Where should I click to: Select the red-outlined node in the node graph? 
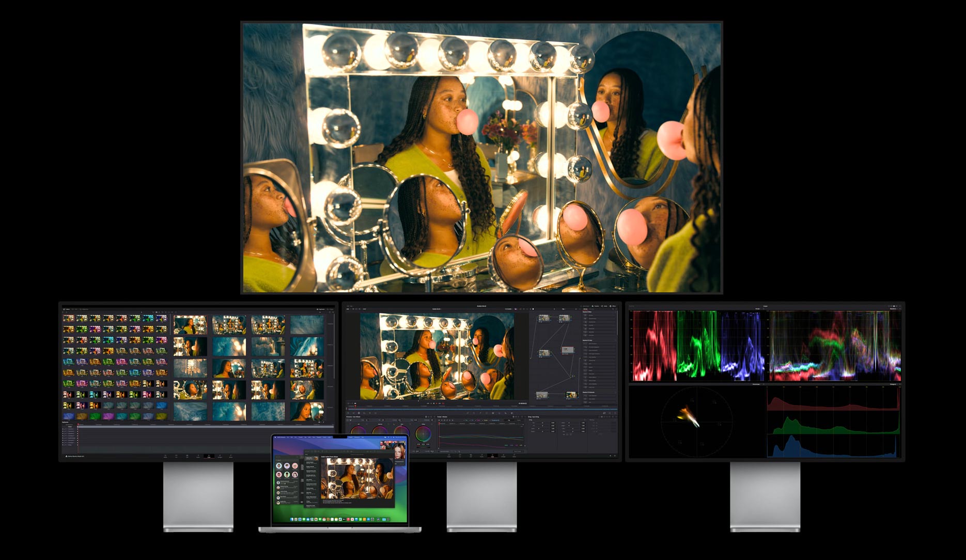(567, 350)
